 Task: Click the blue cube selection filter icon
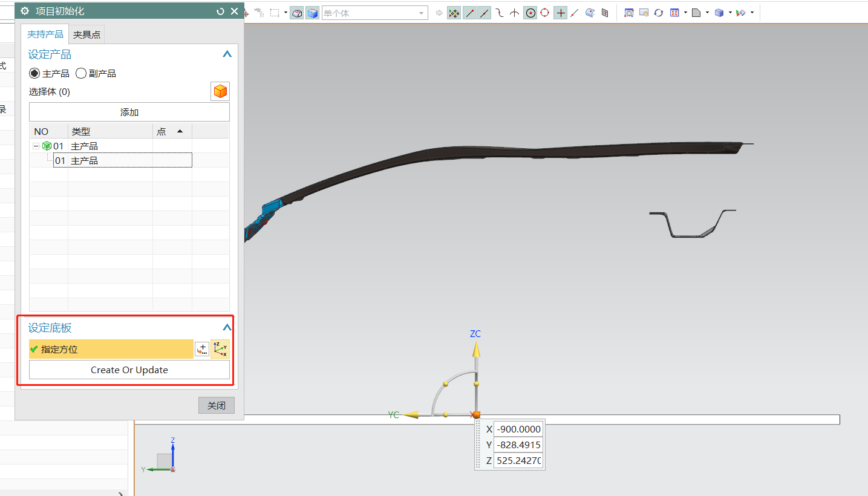coord(312,13)
